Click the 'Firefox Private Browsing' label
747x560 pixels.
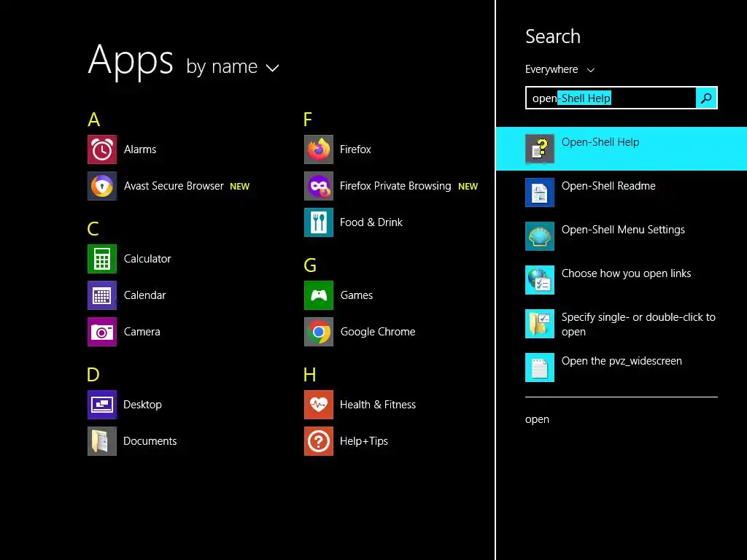point(395,186)
